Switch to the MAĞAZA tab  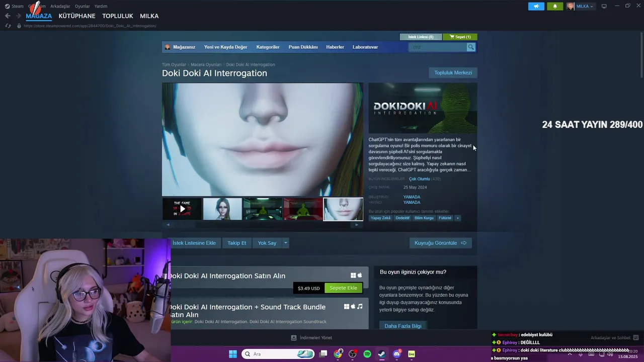pyautogui.click(x=39, y=16)
